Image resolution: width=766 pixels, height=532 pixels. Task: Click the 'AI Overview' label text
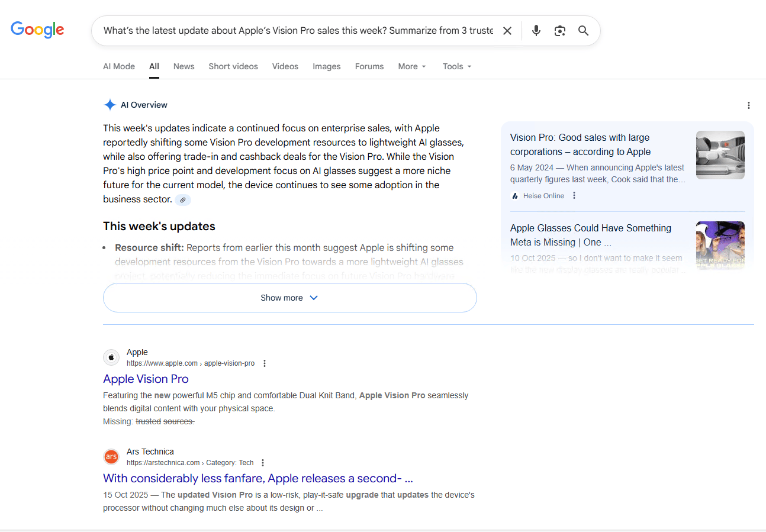pyautogui.click(x=144, y=105)
